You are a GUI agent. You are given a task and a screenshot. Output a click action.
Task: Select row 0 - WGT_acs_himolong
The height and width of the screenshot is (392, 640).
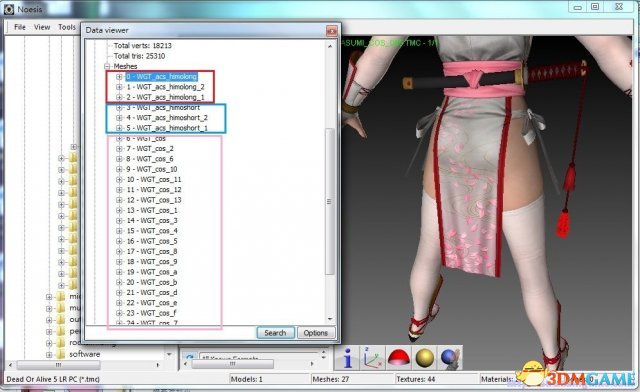pyautogui.click(x=161, y=76)
